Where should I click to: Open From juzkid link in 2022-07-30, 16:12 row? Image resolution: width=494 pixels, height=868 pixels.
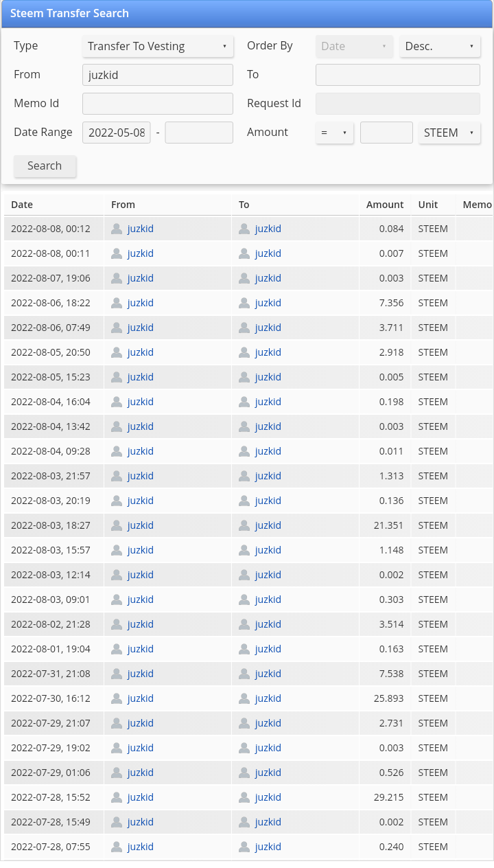[x=141, y=698]
